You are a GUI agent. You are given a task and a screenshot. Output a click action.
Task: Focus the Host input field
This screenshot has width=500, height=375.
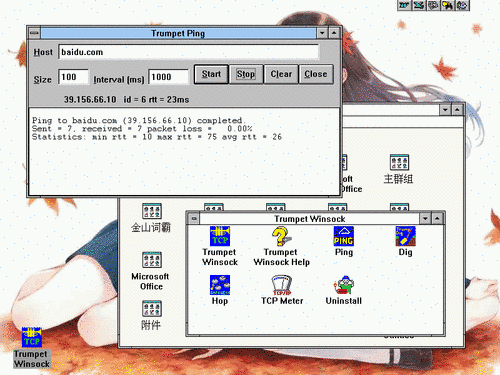pyautogui.click(x=189, y=52)
